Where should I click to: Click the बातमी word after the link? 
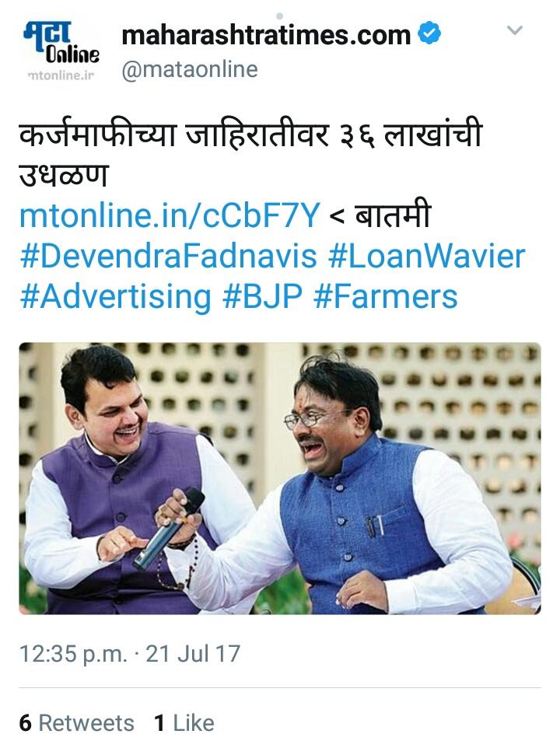[x=394, y=215]
